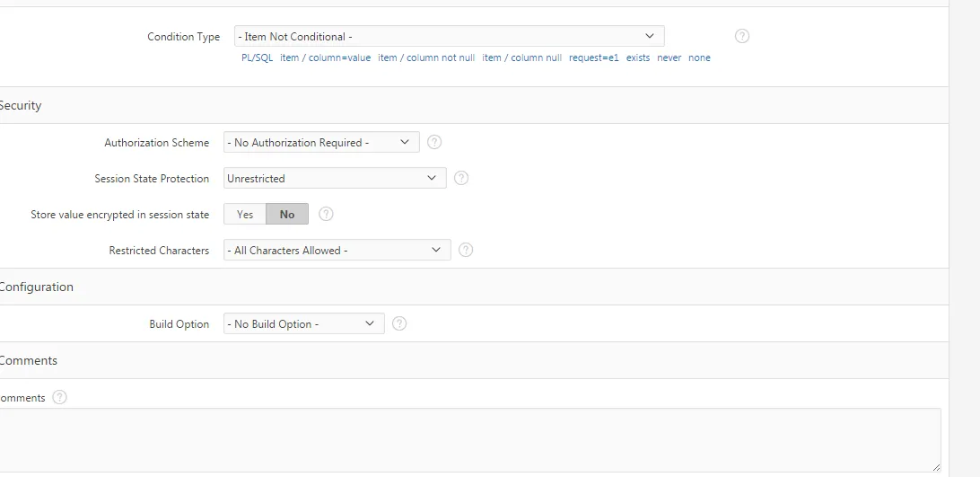Open help for Authorization Scheme

434,142
